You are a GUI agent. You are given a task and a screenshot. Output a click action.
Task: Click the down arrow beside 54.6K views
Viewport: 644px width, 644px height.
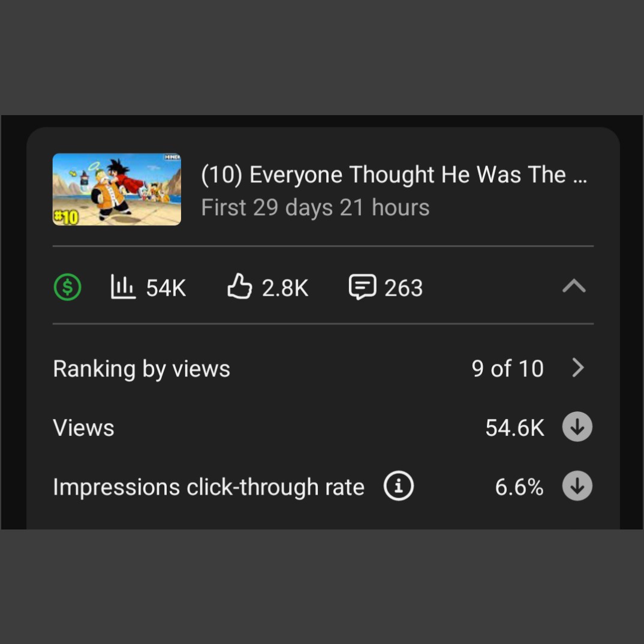[x=577, y=427]
